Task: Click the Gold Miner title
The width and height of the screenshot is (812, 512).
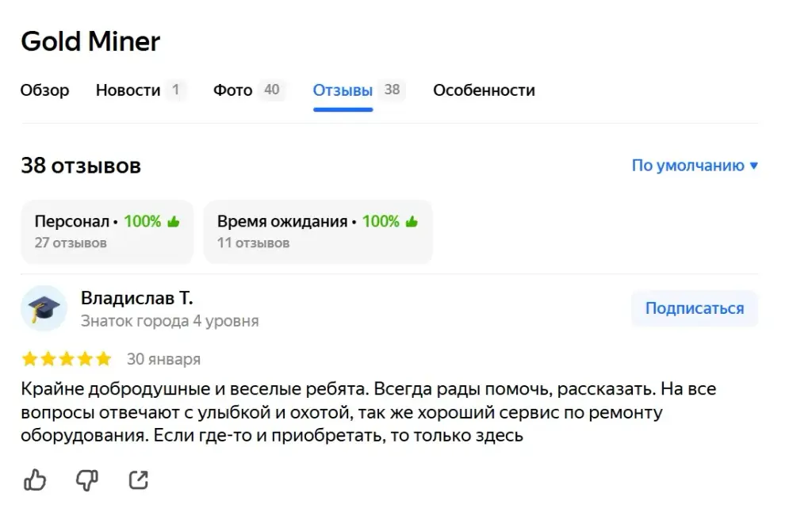Action: point(90,41)
